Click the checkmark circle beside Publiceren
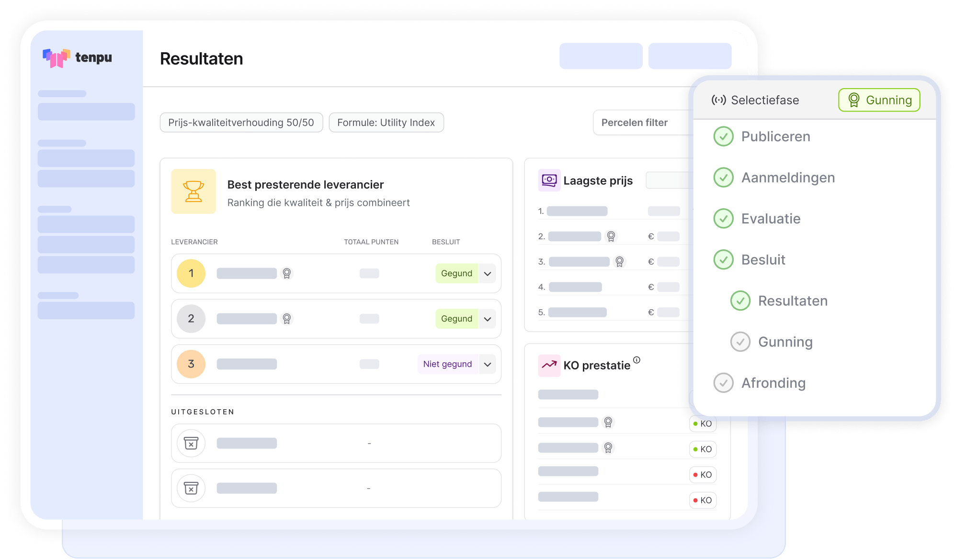The image size is (955, 560). [x=723, y=137]
